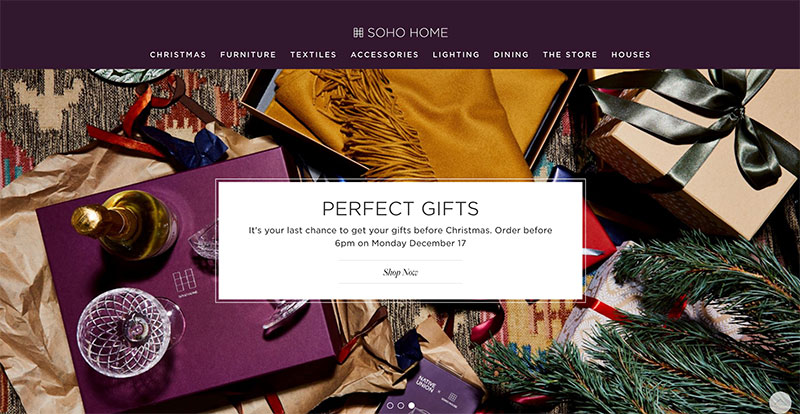Select the third filled carousel dot
The image size is (800, 414).
[x=412, y=405]
